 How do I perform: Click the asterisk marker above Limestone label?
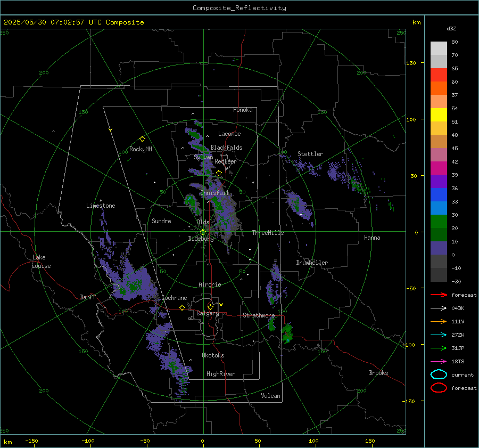(101, 201)
